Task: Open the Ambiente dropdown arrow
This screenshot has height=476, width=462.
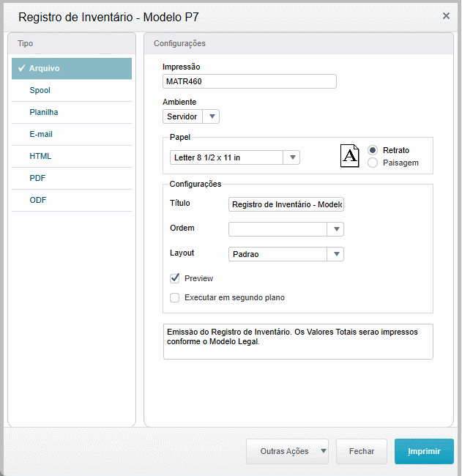Action: [212, 116]
